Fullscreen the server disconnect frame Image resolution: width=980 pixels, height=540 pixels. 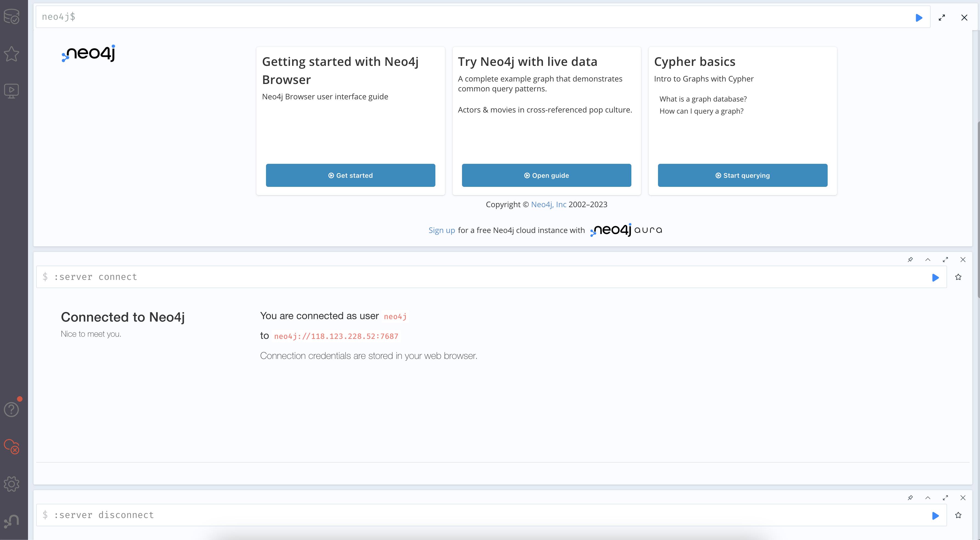click(x=945, y=497)
